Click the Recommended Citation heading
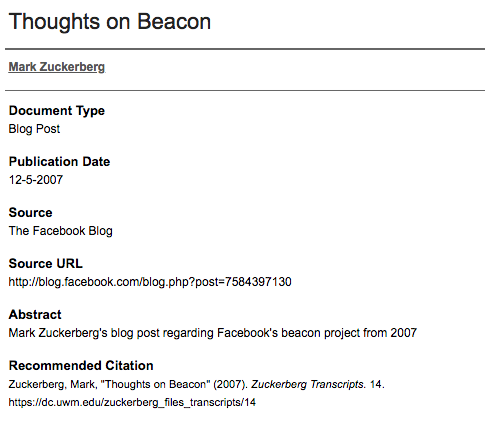 81,366
